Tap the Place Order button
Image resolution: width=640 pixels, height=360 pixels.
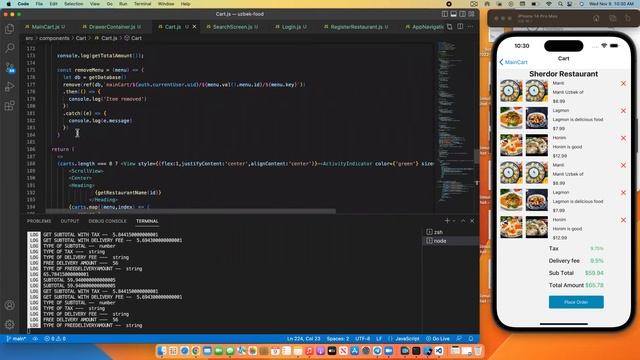(576, 302)
